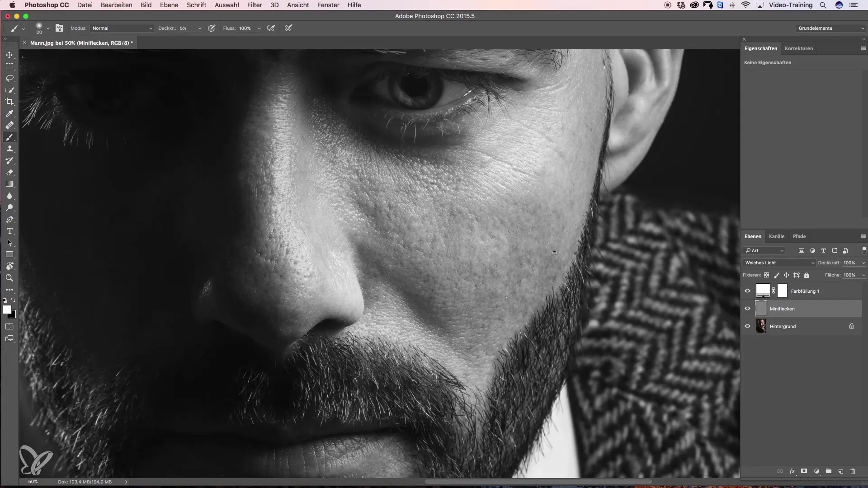Select the Path Selection tool

click(9, 243)
